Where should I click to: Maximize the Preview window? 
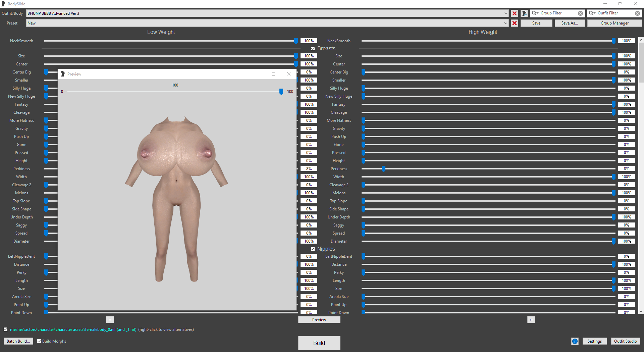coord(273,74)
